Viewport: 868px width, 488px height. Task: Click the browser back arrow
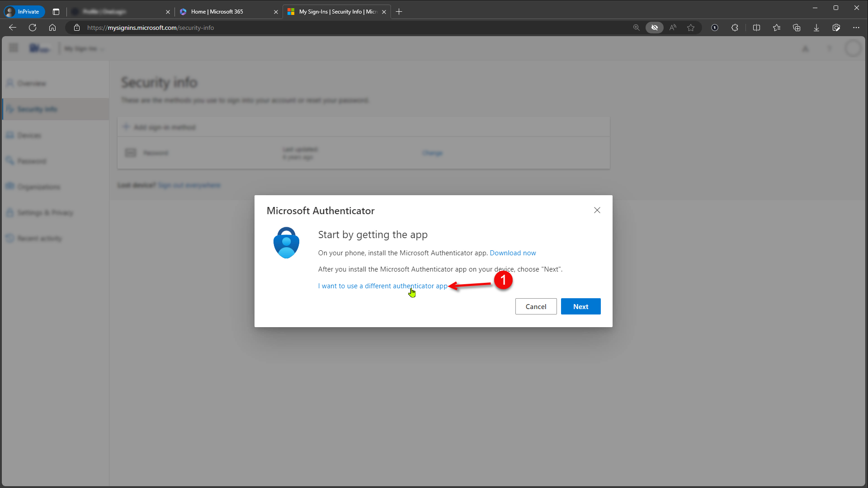coord(13,28)
